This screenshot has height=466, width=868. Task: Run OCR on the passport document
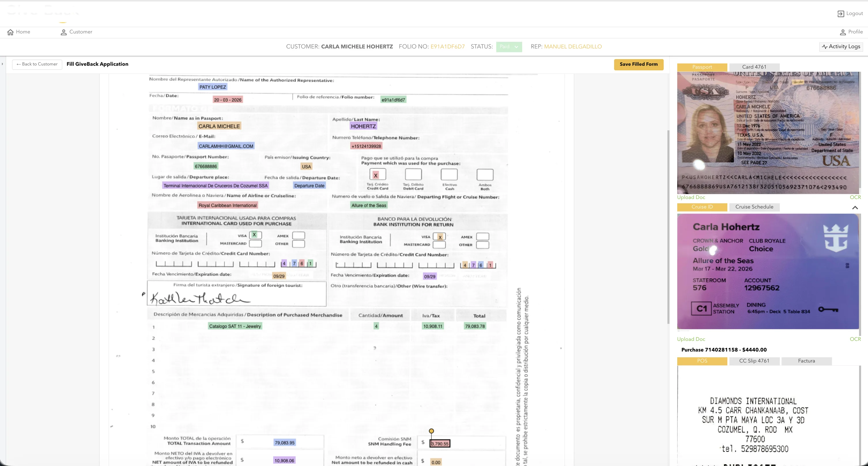pos(855,197)
